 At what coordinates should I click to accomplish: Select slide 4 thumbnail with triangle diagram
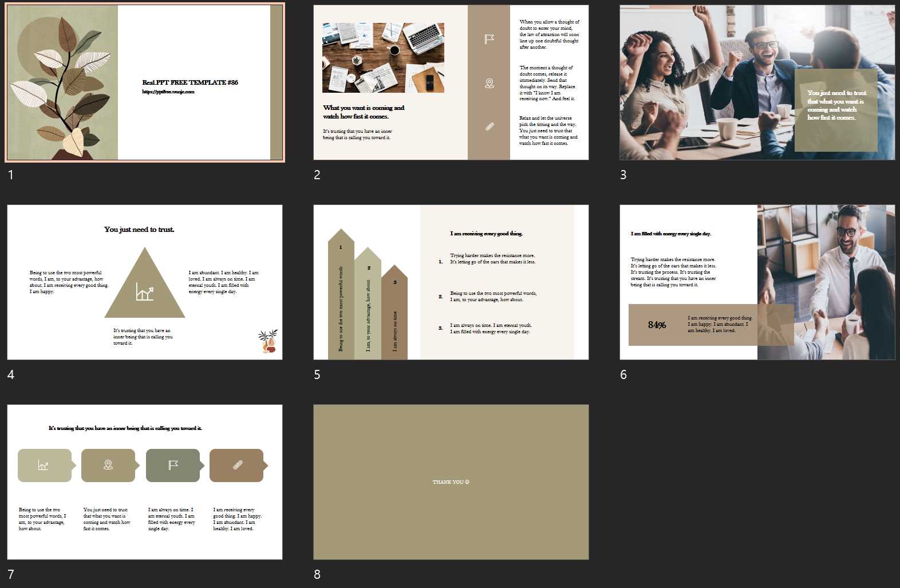(145, 282)
